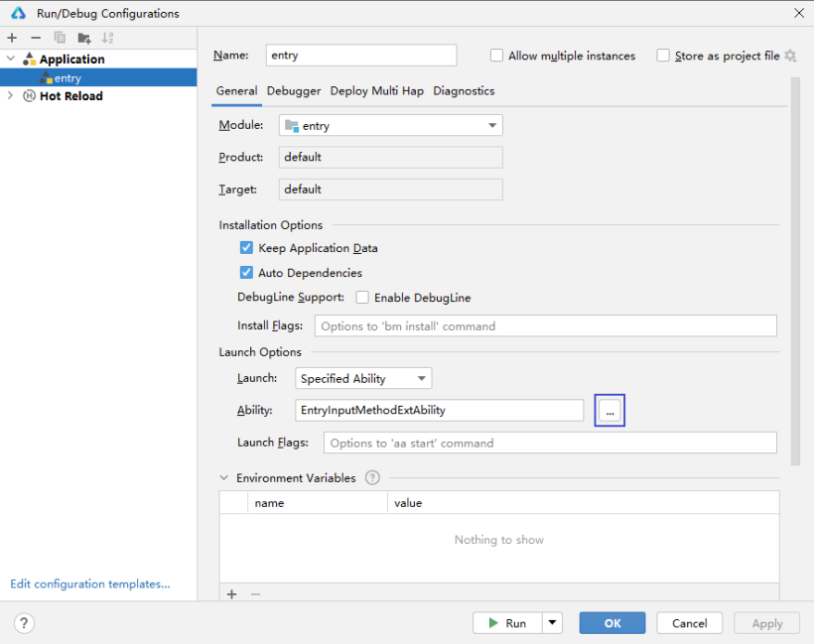Viewport: 814px width, 644px height.
Task: Expand the Hot Reload tree node
Action: tap(11, 96)
